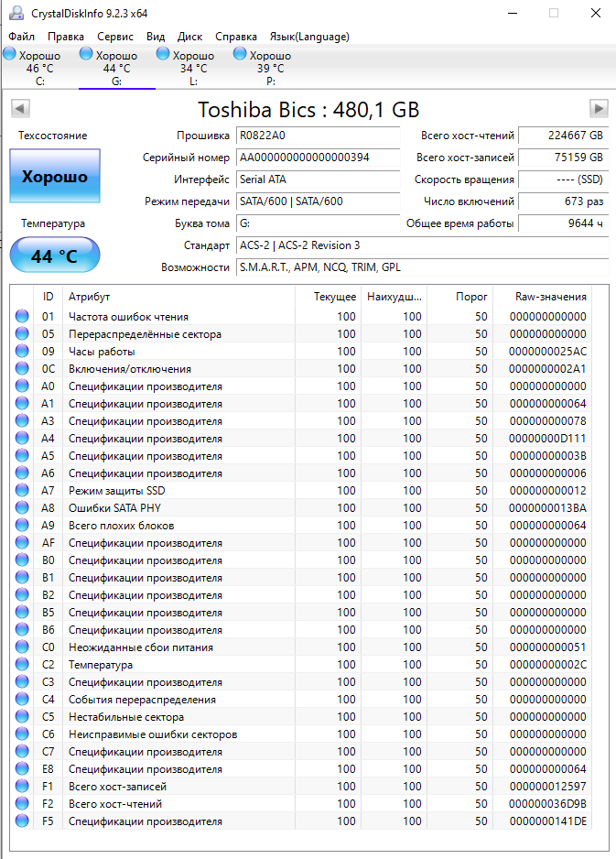616x859 pixels.
Task: Click status orb for Часы работы row
Action: click(x=22, y=351)
